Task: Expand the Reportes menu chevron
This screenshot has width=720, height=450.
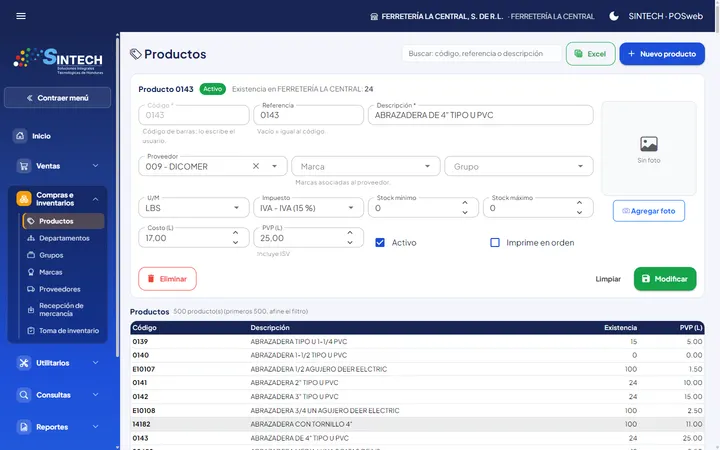Action: (96, 427)
